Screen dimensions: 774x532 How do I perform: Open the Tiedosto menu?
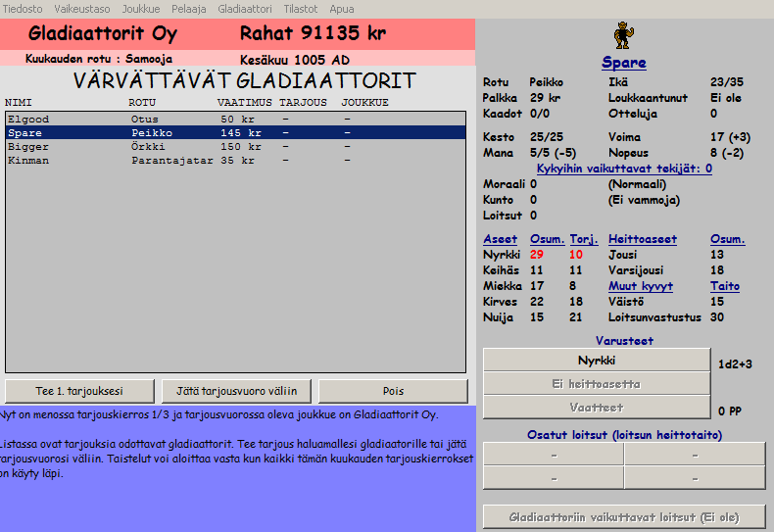pos(23,8)
